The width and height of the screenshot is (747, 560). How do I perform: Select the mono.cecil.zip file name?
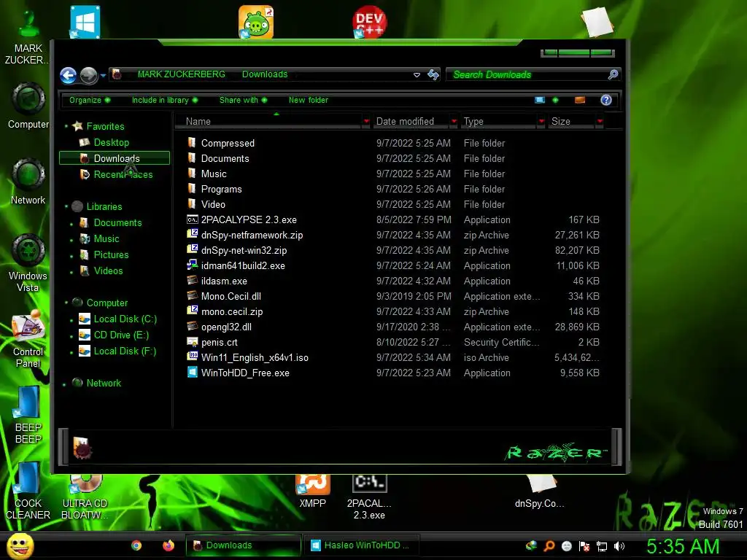coord(232,312)
